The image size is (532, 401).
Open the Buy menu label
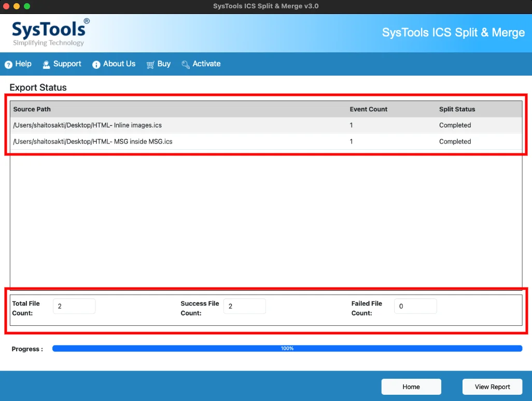[164, 64]
